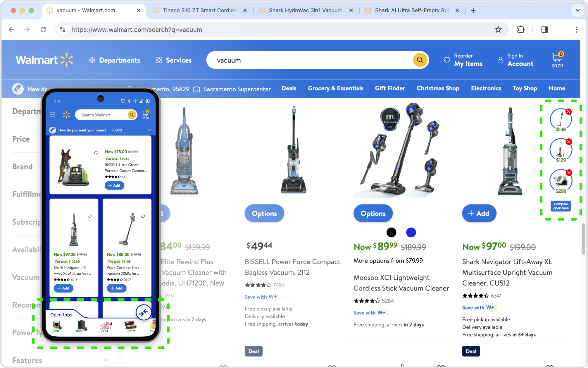Click the collapse arrows button on the phone
Viewport: 588px width, 368px height.
coord(144,312)
